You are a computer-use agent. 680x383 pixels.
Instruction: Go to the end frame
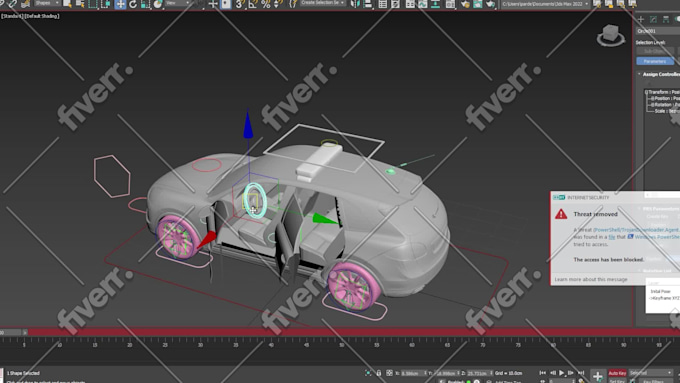pyautogui.click(x=581, y=373)
